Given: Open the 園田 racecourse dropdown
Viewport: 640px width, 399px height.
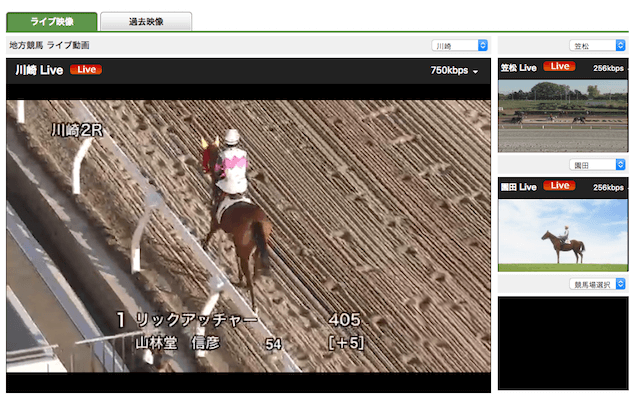Looking at the screenshot, I should 597,165.
